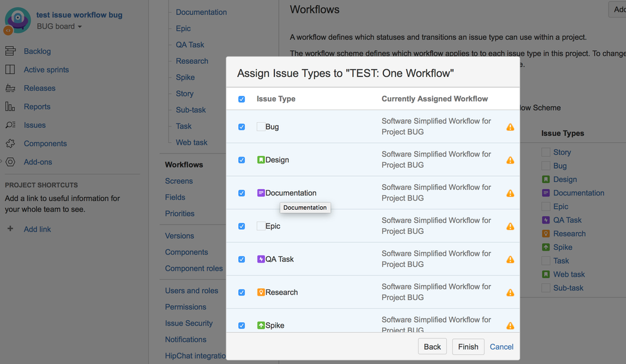Click warning icon in Epic row
Image resolution: width=626 pixels, height=364 pixels.
pos(510,226)
